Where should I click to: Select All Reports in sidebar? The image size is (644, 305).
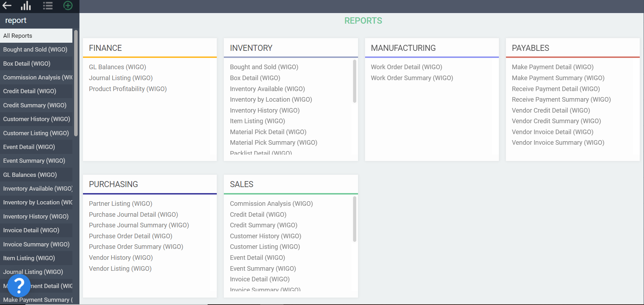(x=36, y=36)
